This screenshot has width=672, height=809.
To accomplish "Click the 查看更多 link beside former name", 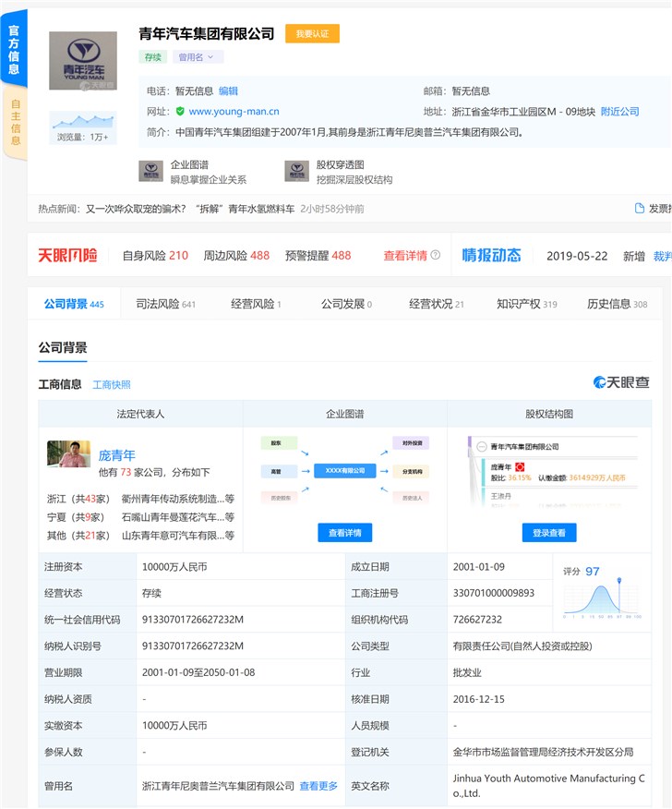I will 318,786.
